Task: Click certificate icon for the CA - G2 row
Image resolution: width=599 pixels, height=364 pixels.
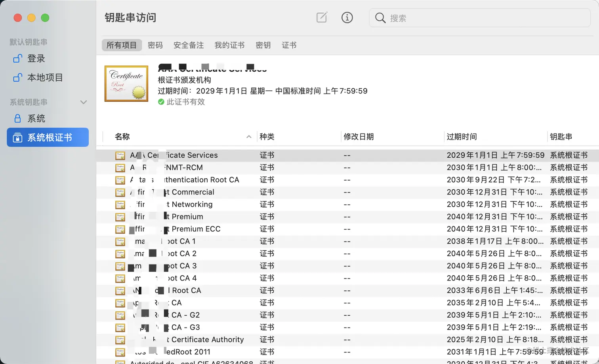Action: click(120, 315)
